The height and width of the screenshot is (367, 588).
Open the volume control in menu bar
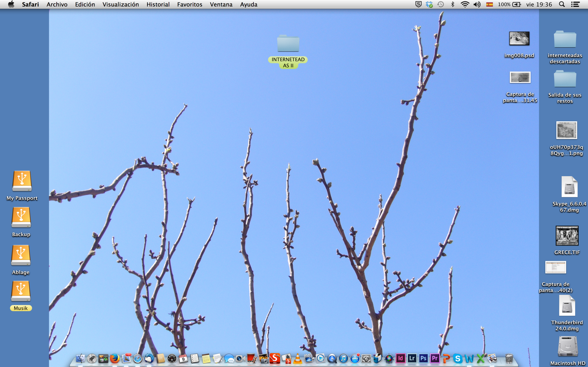(x=477, y=4)
